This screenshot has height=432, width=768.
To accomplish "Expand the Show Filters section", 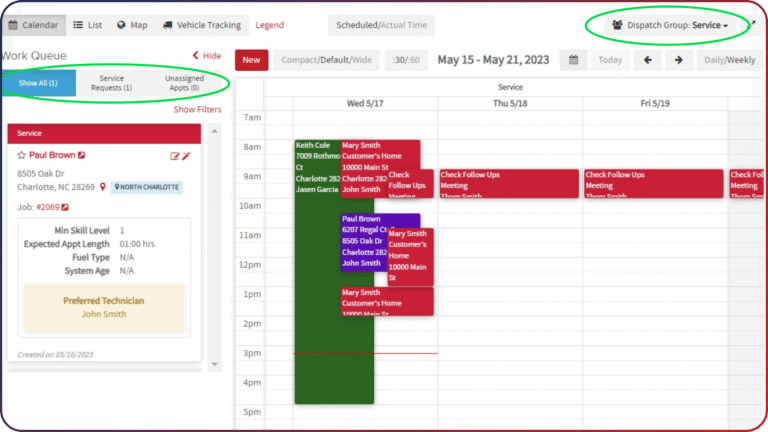I will tap(197, 109).
